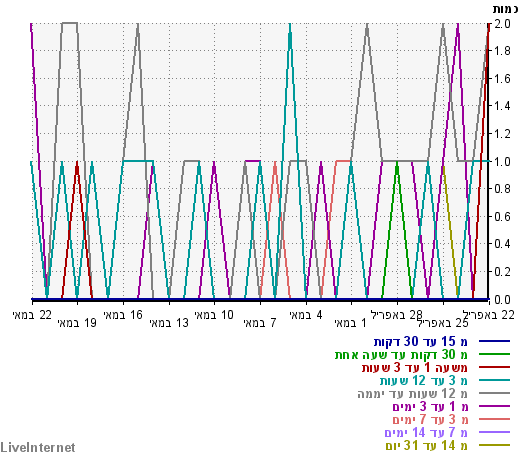520x457 pixels.
Task: Click the purple legend line swatch
Action: (494, 406)
